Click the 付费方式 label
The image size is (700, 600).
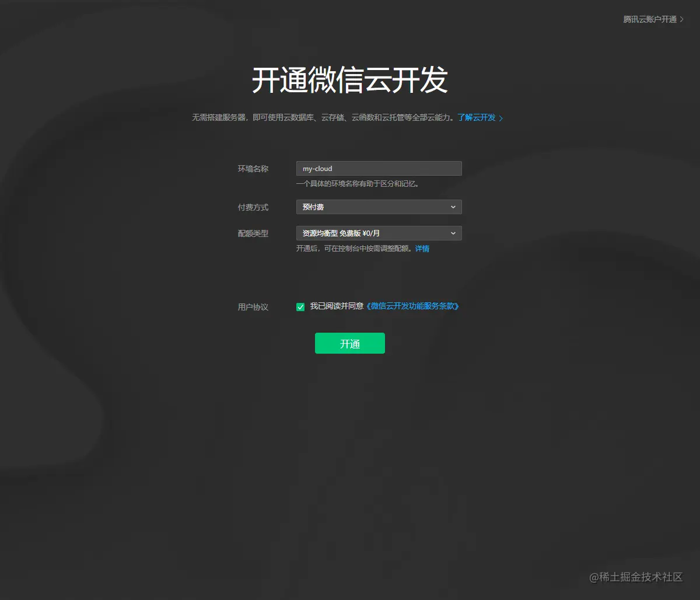point(253,207)
